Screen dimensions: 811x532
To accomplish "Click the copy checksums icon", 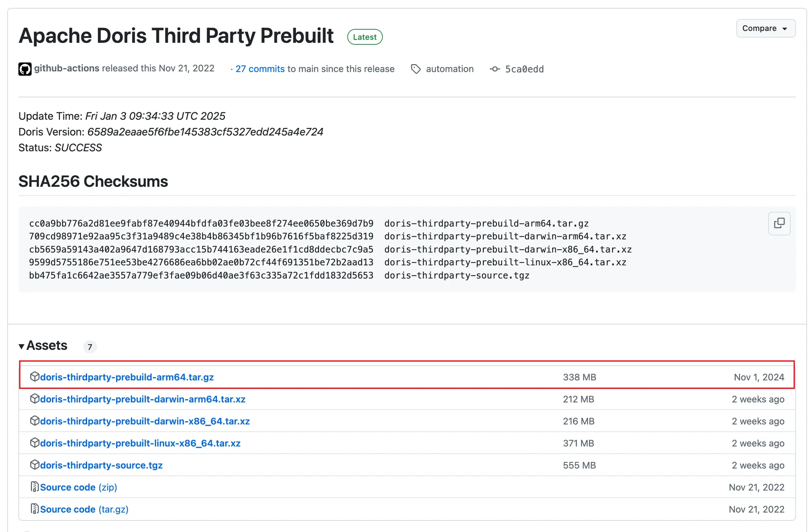I will (x=780, y=223).
